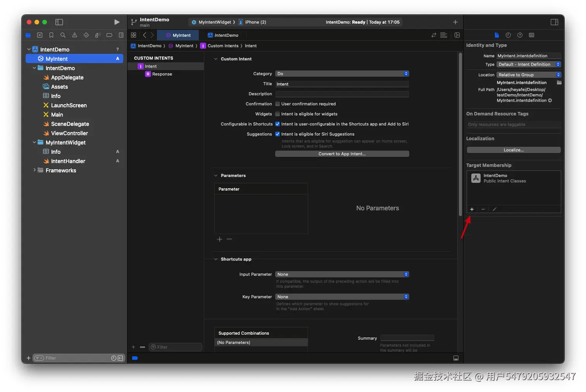The image size is (586, 392).
Task: Open the source control navigator
Action: point(40,35)
